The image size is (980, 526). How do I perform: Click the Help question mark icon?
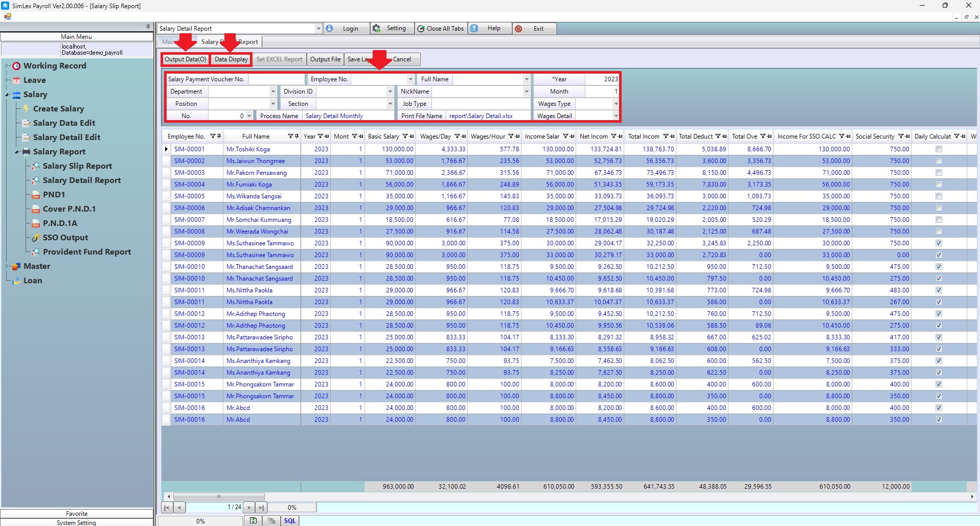474,29
